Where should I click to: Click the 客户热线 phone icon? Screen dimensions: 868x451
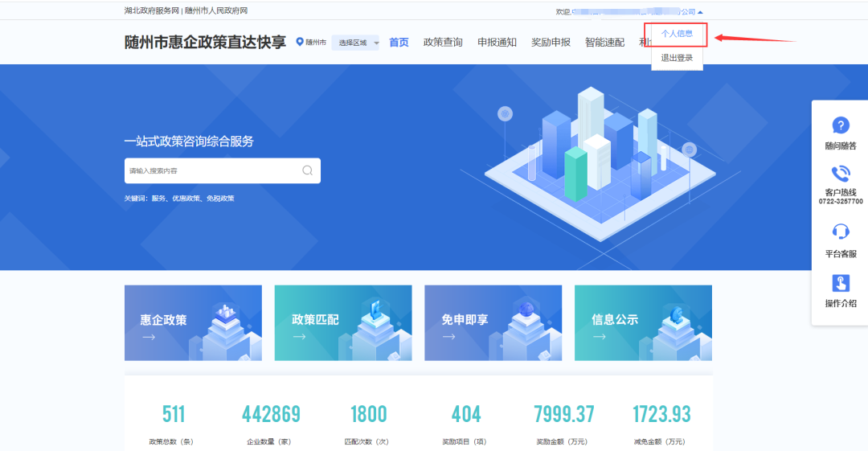point(841,173)
